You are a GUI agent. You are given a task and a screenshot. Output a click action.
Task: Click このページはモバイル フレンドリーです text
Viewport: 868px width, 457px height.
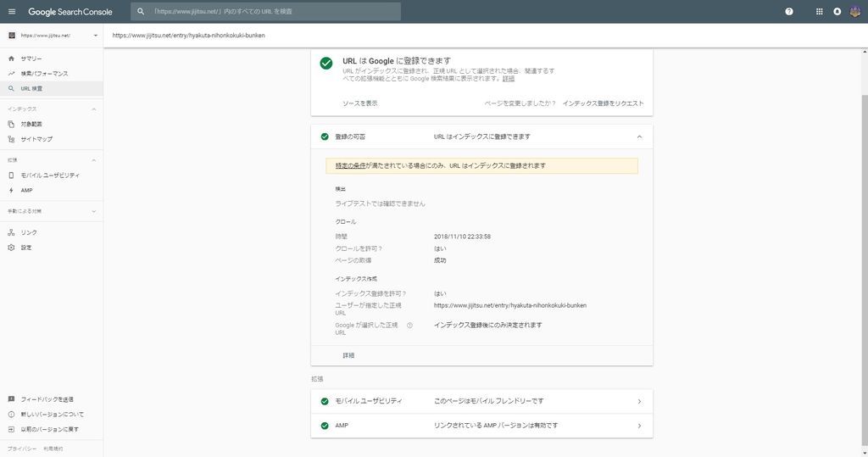point(489,401)
